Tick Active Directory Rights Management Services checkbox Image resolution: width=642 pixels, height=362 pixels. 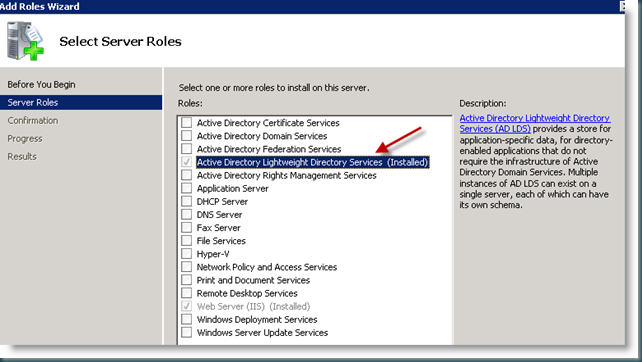point(186,175)
